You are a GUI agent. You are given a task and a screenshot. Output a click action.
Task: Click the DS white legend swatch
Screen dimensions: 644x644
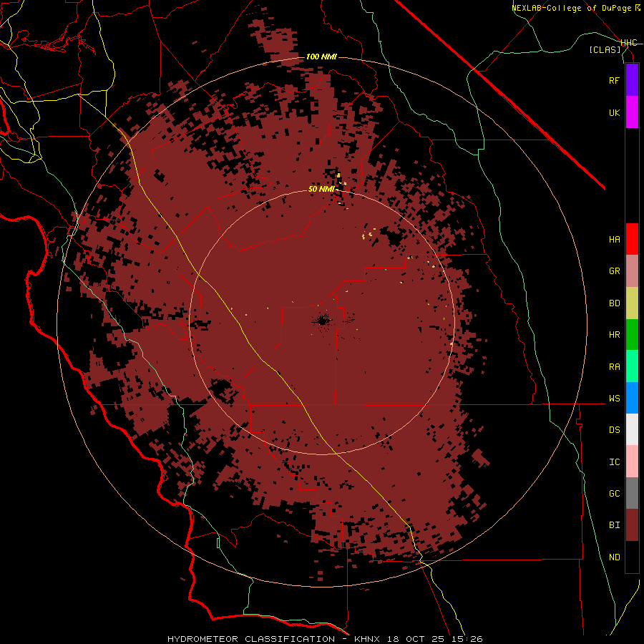coord(632,429)
